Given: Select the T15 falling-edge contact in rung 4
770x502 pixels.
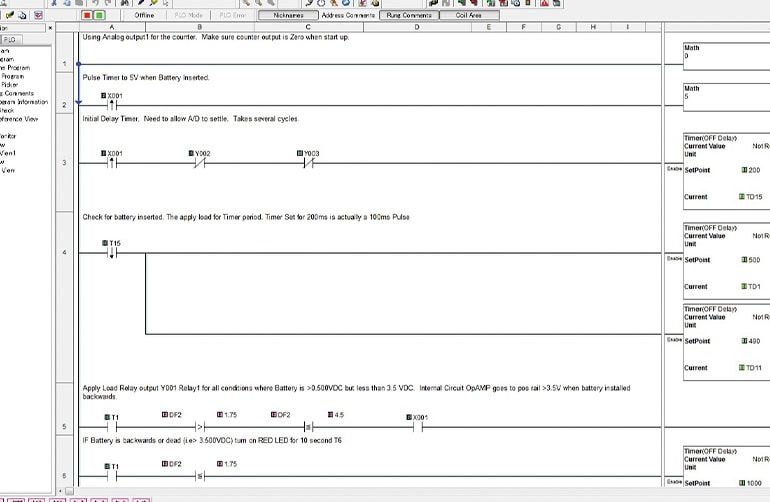Looking at the screenshot, I should 112,252.
